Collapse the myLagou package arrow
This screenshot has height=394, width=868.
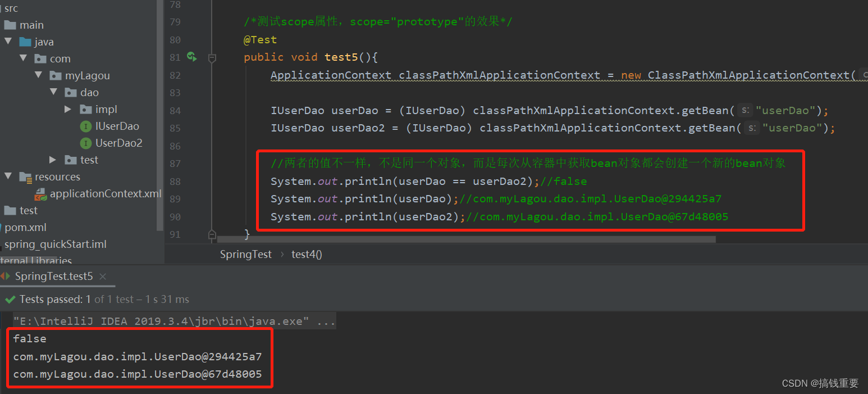38,75
